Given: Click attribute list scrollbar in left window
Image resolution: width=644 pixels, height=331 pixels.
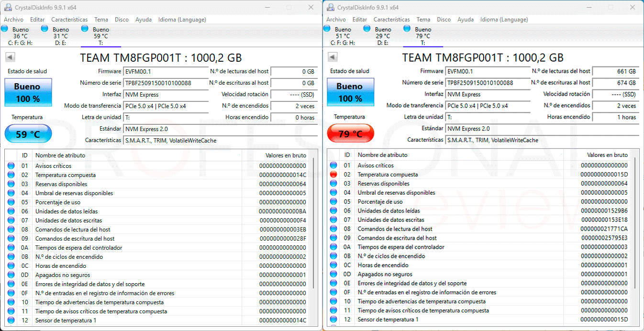Looking at the screenshot, I should point(314,222).
